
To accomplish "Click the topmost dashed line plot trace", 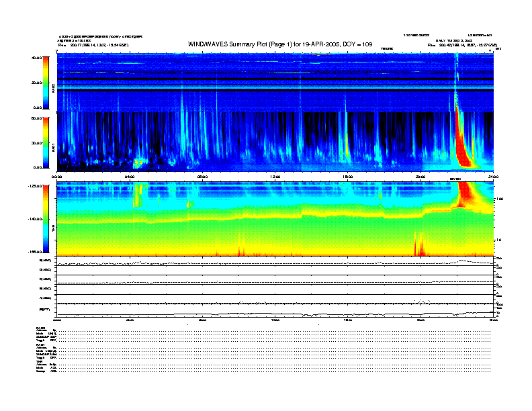I will pos(275,263).
